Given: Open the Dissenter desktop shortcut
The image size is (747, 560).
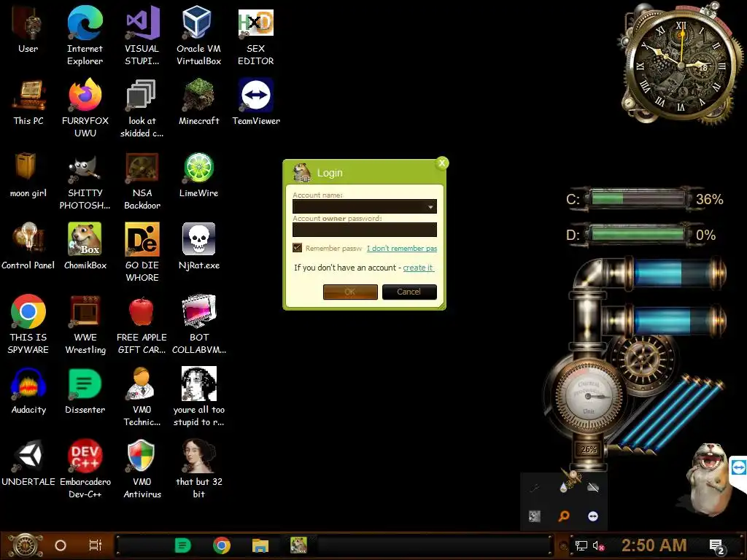Looking at the screenshot, I should point(85,391).
